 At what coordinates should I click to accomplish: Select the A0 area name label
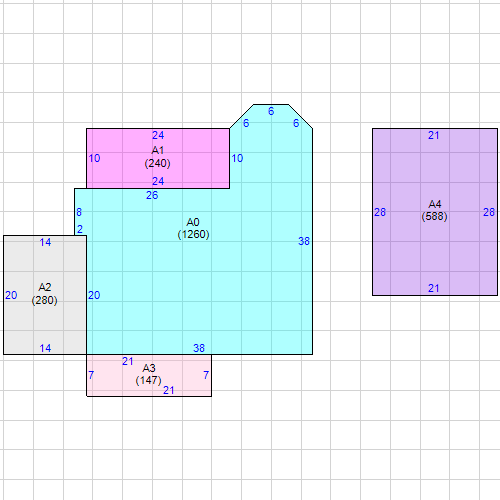pyautogui.click(x=193, y=222)
